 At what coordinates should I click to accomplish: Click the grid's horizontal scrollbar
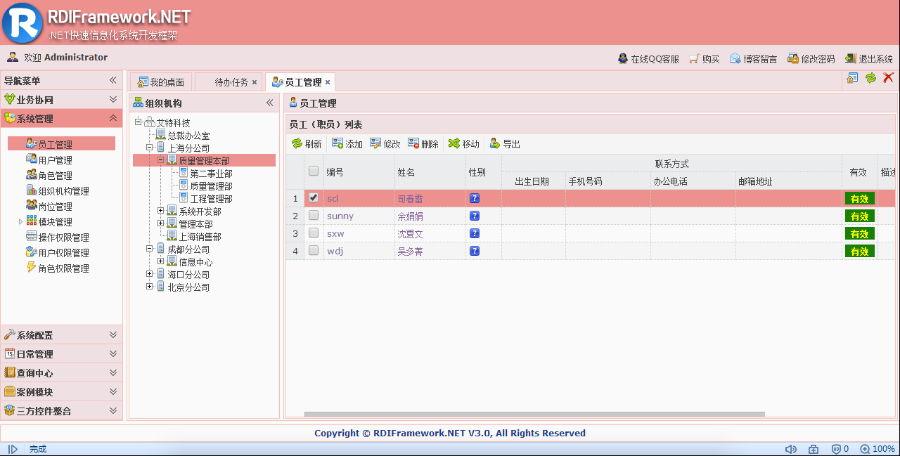point(534,414)
